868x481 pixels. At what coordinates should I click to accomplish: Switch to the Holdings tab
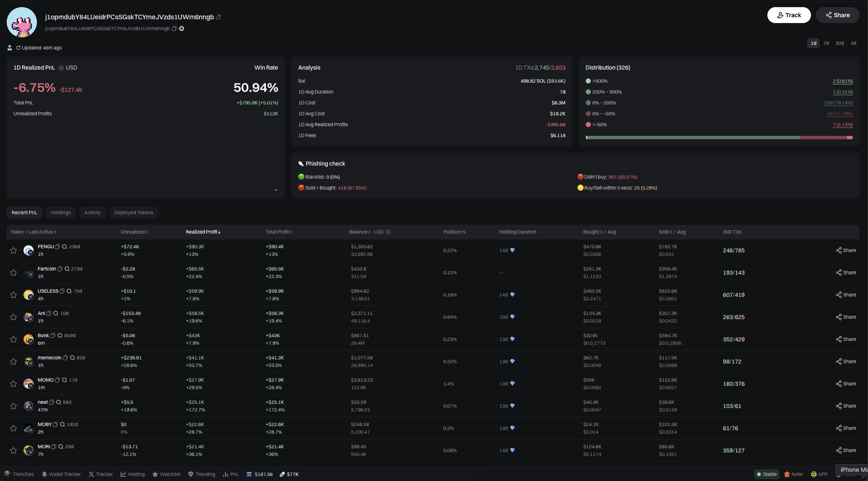(x=60, y=213)
